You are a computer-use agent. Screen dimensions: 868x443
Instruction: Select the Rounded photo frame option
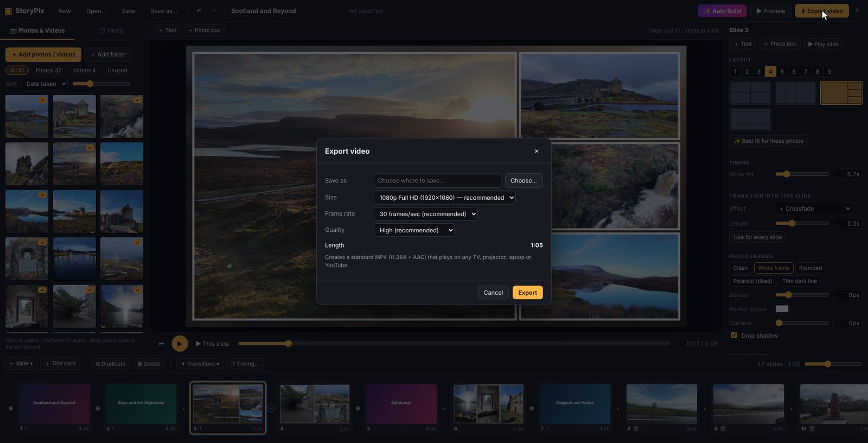click(810, 268)
